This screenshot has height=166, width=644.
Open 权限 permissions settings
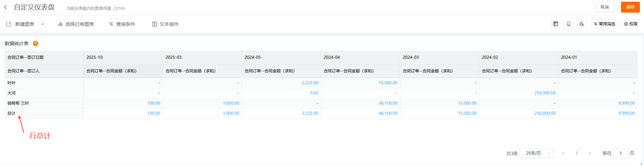pyautogui.click(x=631, y=24)
